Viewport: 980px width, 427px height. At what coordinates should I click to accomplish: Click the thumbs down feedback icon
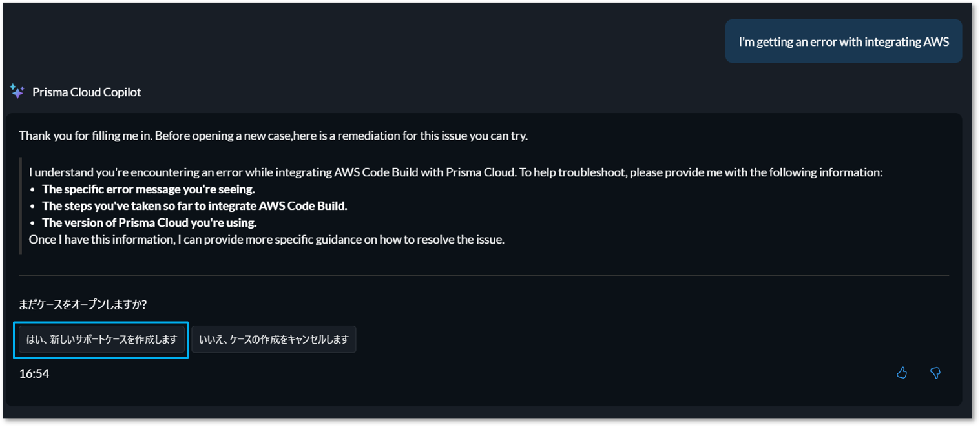click(x=935, y=373)
